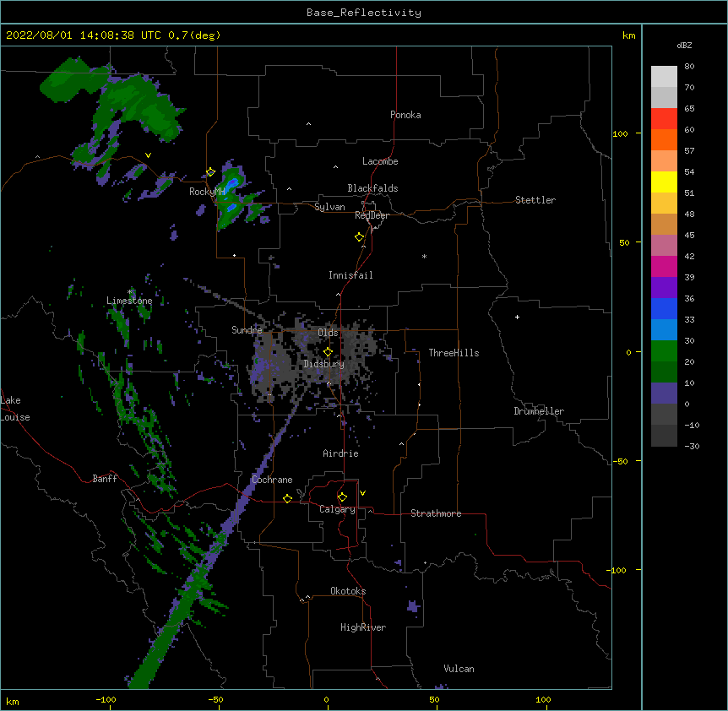Select the Lake Louise label
Image resolution: width=728 pixels, height=711 pixels.
[x=15, y=409]
